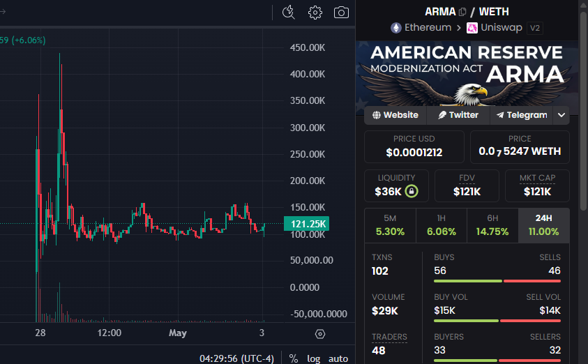Click the Ethereum chain link
The image size is (588, 364).
pos(421,28)
